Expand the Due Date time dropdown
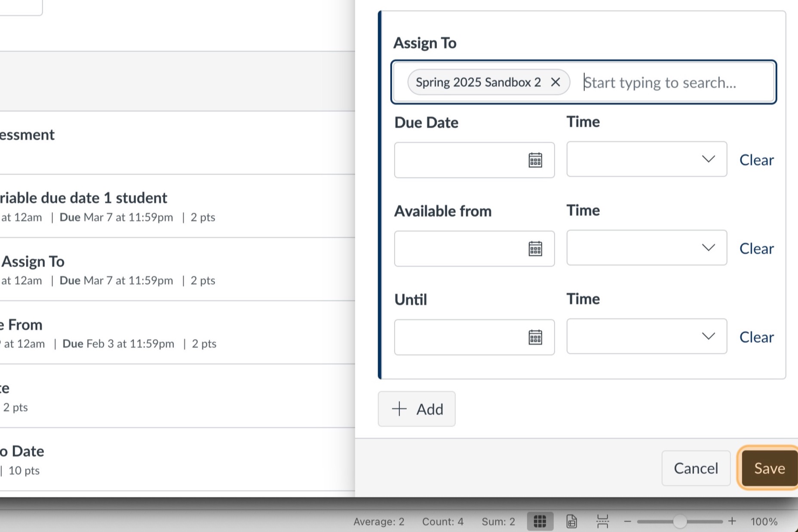The height and width of the screenshot is (532, 798). [708, 159]
